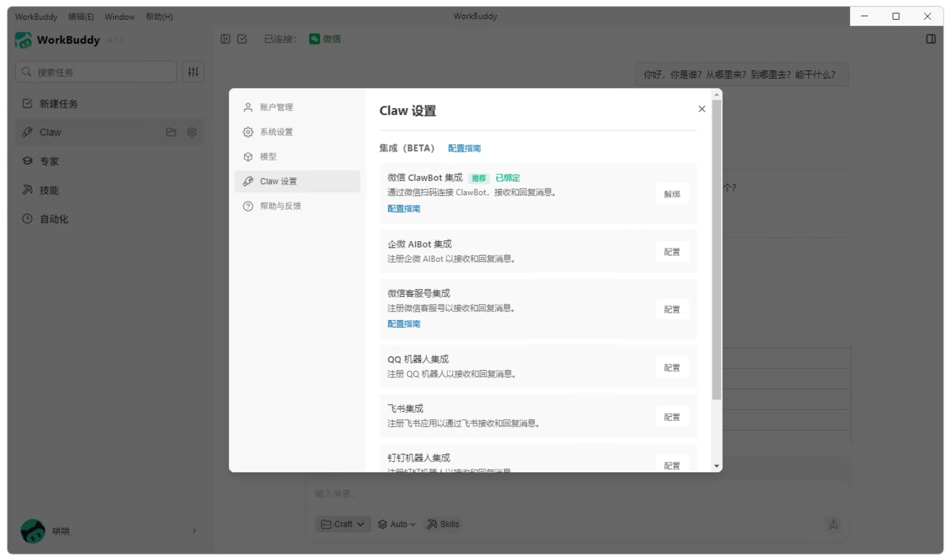Click 配置 for 企微 AIBot 集成
The image size is (948, 560).
point(672,252)
